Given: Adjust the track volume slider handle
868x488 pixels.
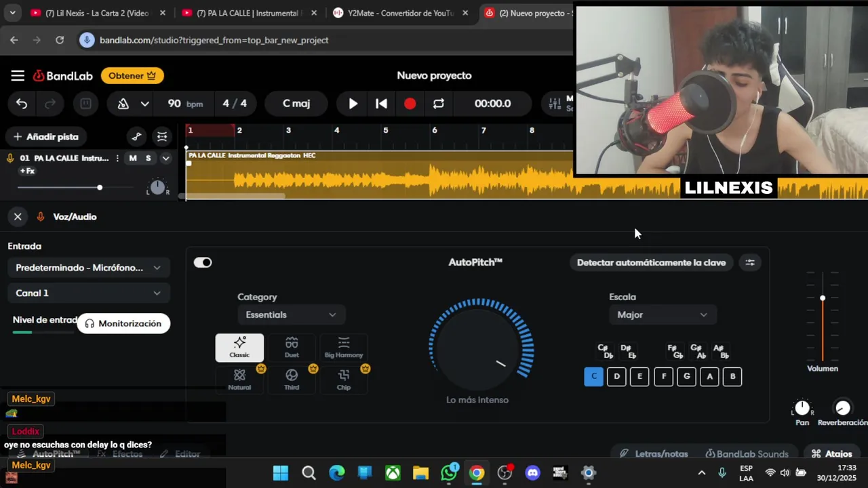Looking at the screenshot, I should (x=100, y=187).
